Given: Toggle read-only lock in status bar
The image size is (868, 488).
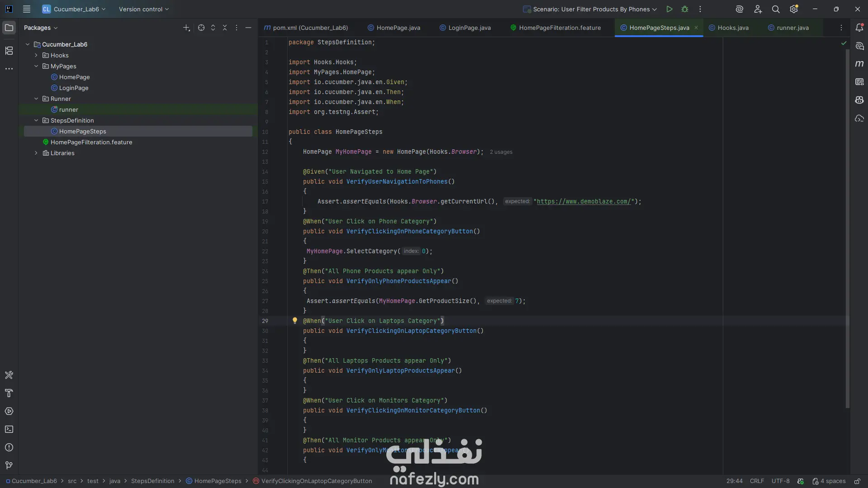Looking at the screenshot, I should pyautogui.click(x=857, y=481).
